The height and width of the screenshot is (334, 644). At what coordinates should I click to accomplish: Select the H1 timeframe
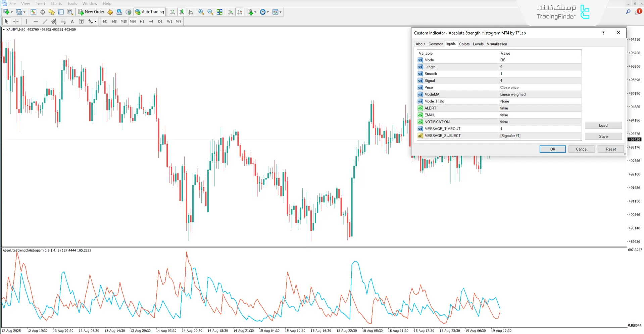142,21
